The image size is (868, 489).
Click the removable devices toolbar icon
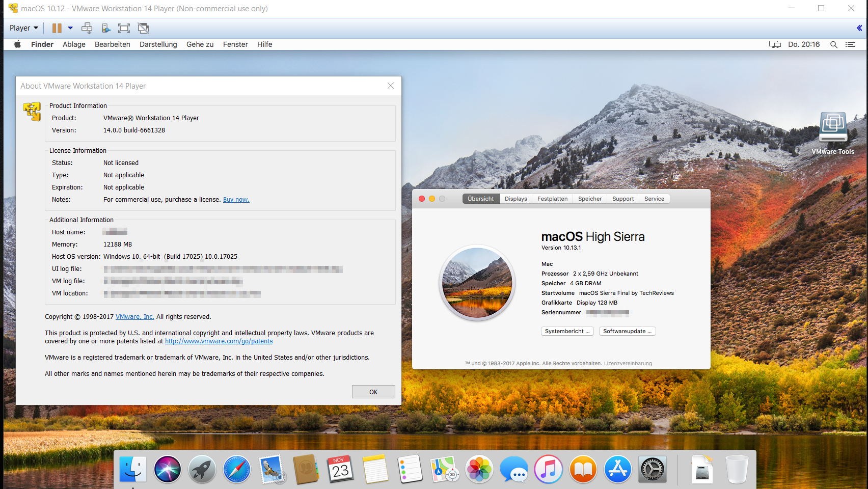click(x=105, y=28)
